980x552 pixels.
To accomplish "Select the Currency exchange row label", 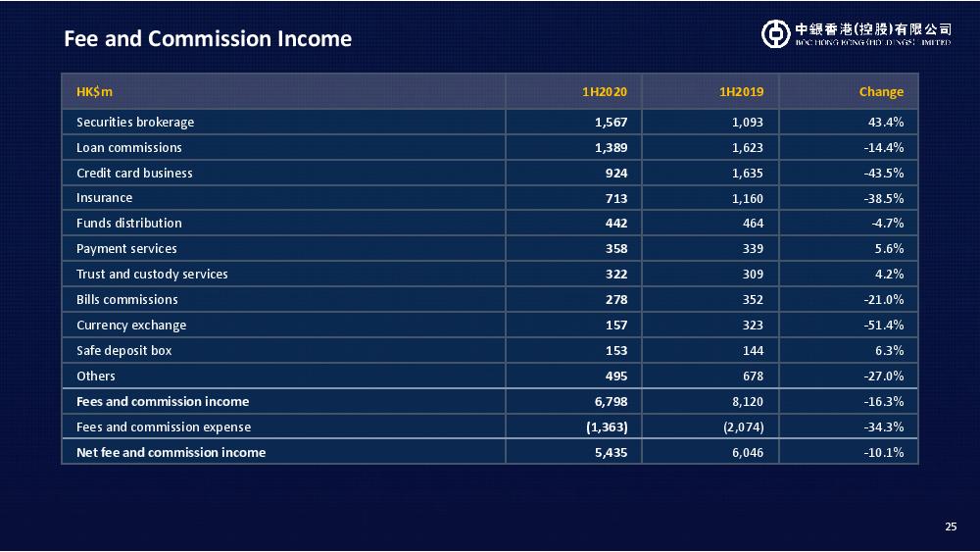I will coord(131,326).
